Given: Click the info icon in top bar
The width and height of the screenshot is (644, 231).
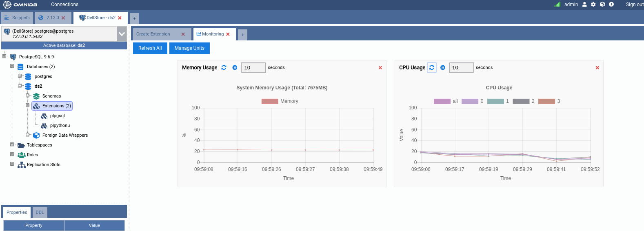Looking at the screenshot, I should 611,4.
